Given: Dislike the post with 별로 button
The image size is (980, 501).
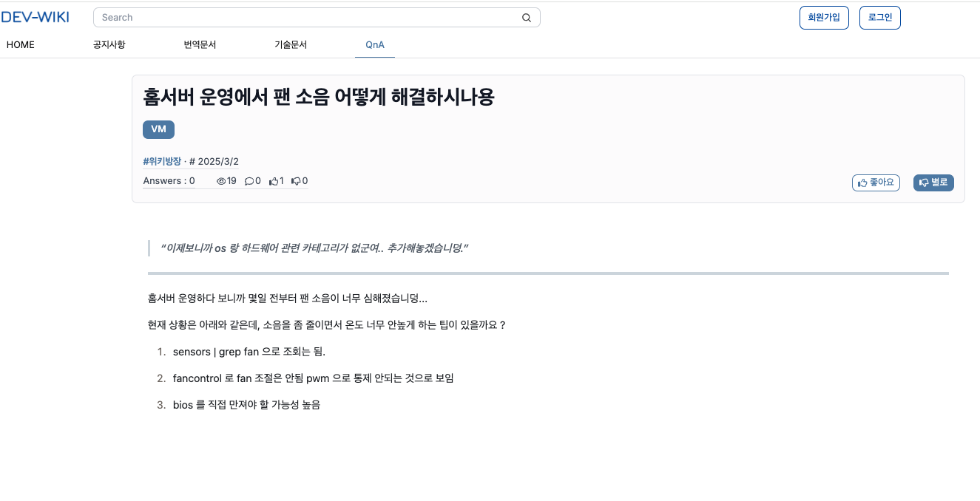Looking at the screenshot, I should [x=933, y=183].
